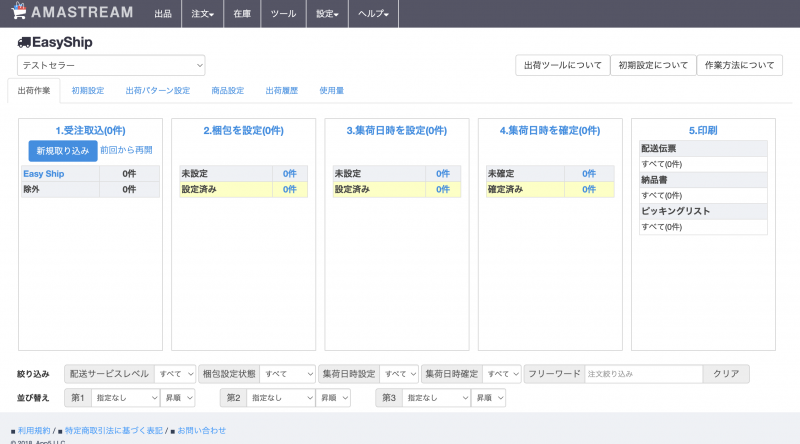Click すべて(0件) under ピッキングリスト
This screenshot has width=800, height=444.
pyautogui.click(x=662, y=227)
